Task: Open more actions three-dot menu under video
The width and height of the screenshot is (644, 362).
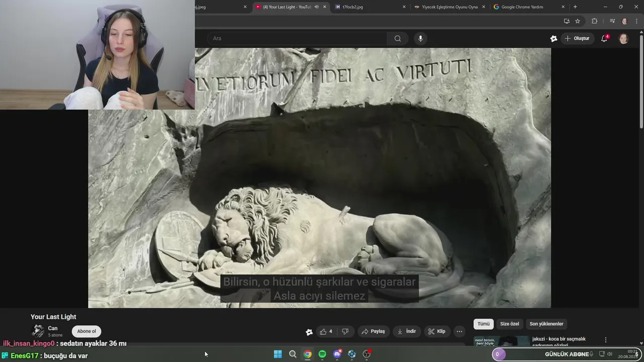Action: point(459,331)
